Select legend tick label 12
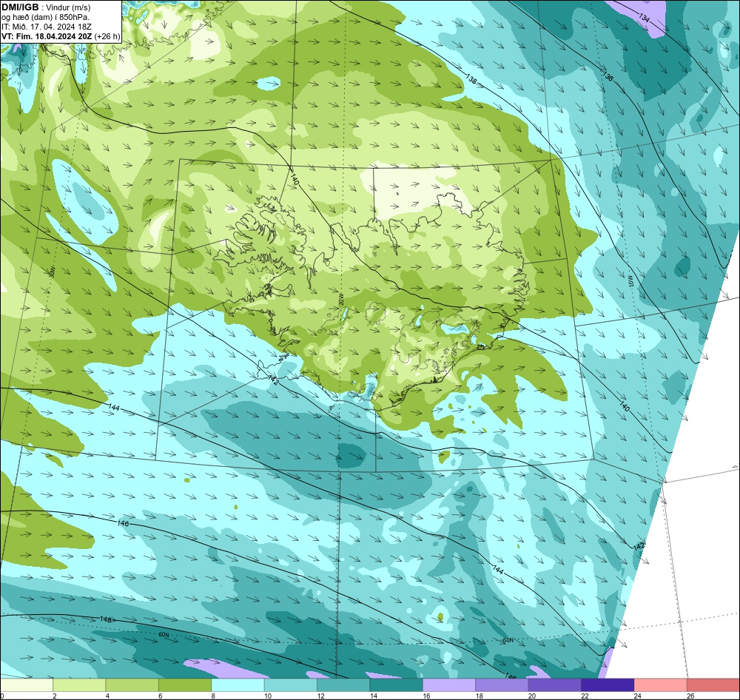The image size is (740, 700). pos(320,696)
